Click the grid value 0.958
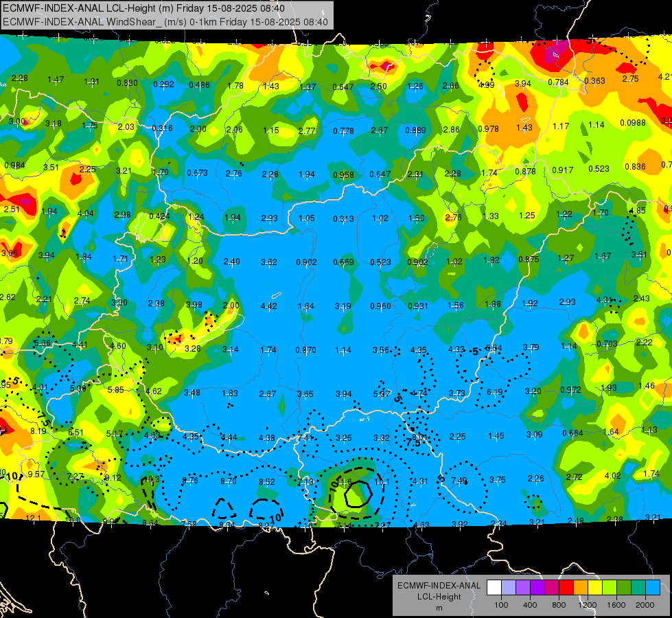Image resolution: width=672 pixels, height=618 pixels. click(x=343, y=174)
